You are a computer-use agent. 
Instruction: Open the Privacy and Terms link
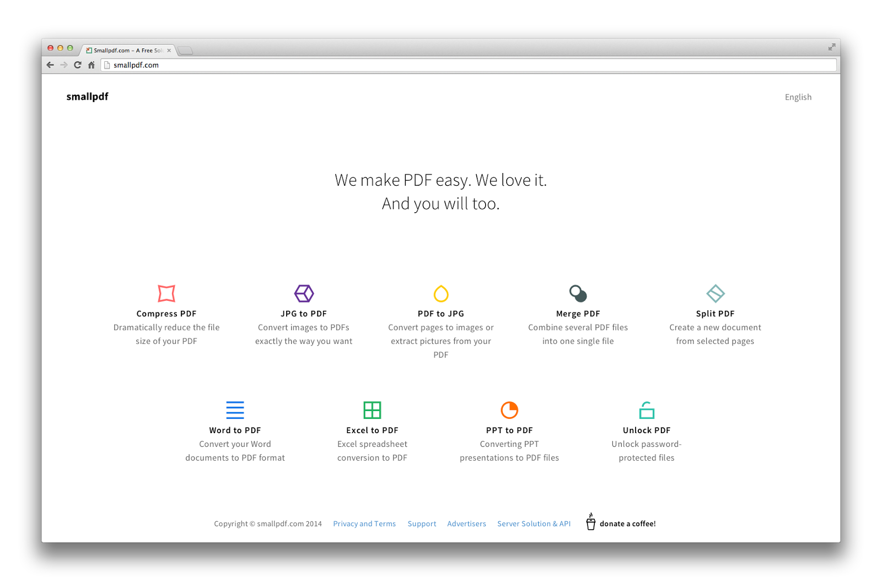[364, 524]
